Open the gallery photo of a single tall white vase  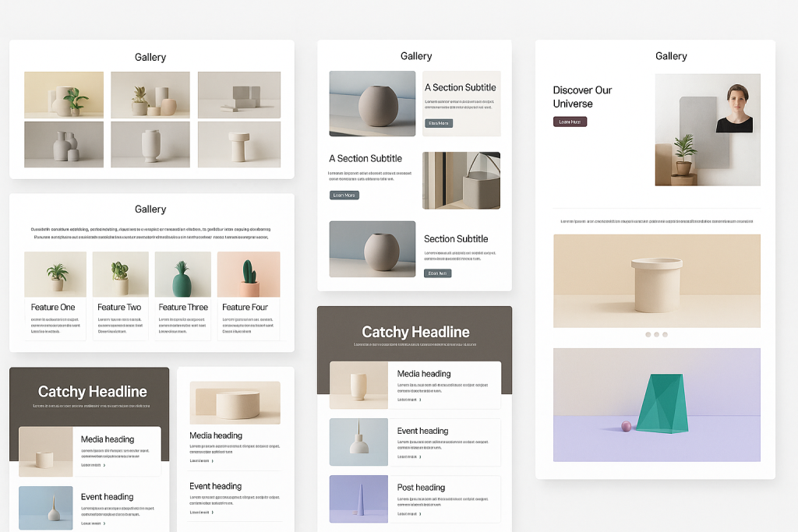point(150,144)
